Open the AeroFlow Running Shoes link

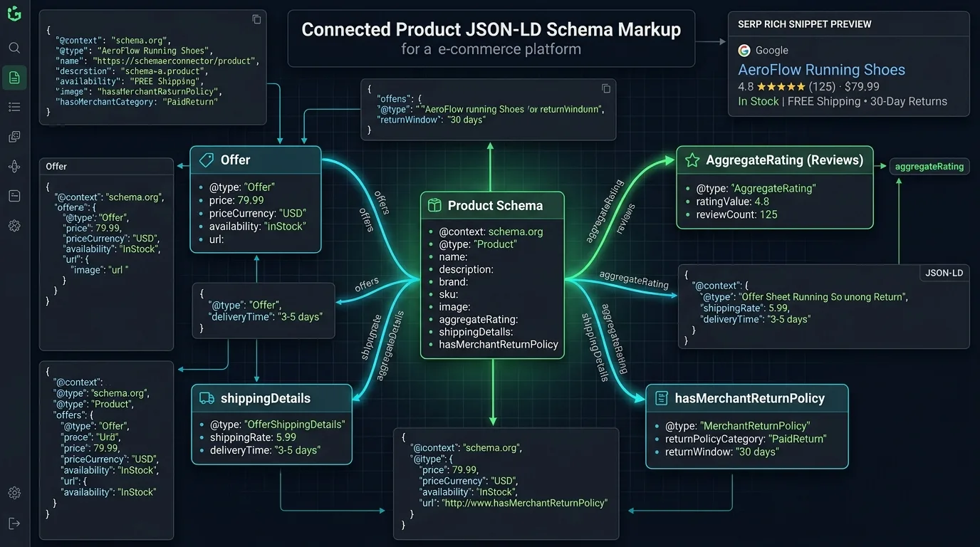point(821,70)
